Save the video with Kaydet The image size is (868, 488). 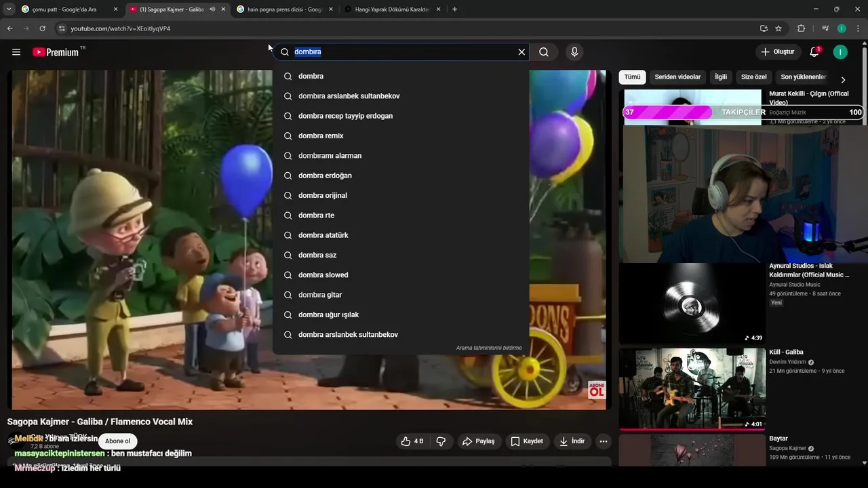click(x=527, y=441)
